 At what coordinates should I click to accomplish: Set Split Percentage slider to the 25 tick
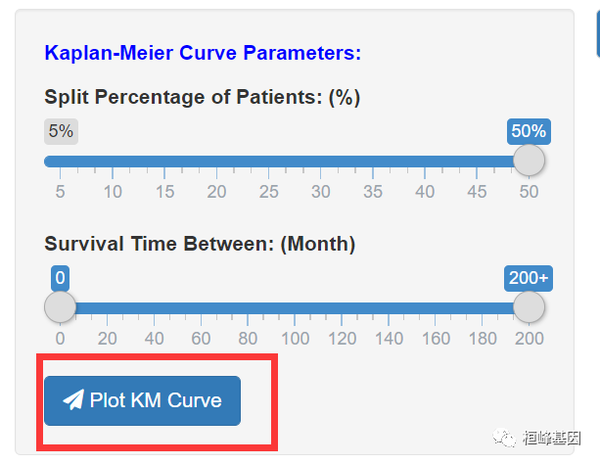[x=268, y=161]
